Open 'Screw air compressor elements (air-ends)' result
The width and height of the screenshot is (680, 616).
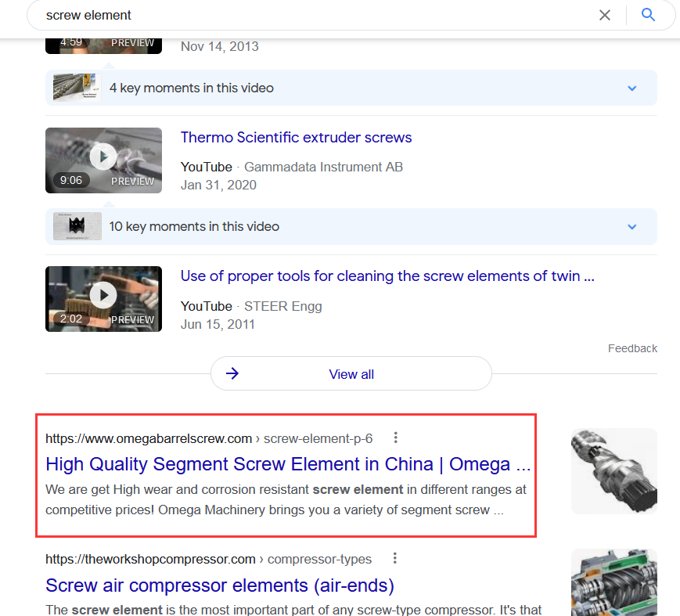click(220, 585)
